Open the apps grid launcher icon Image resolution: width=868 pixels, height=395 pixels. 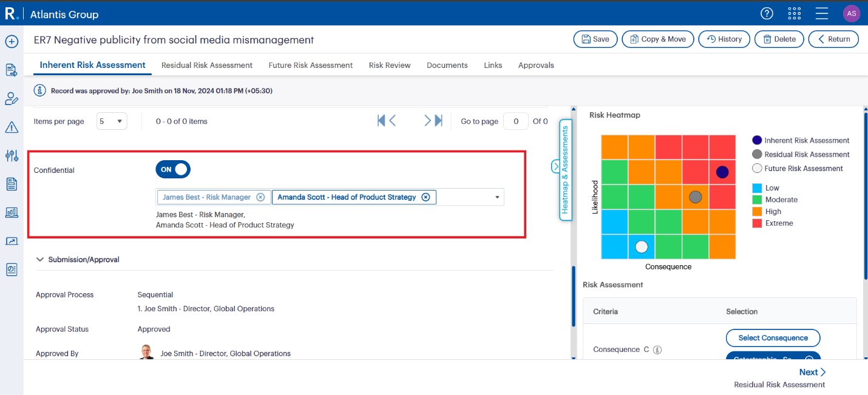click(x=795, y=13)
